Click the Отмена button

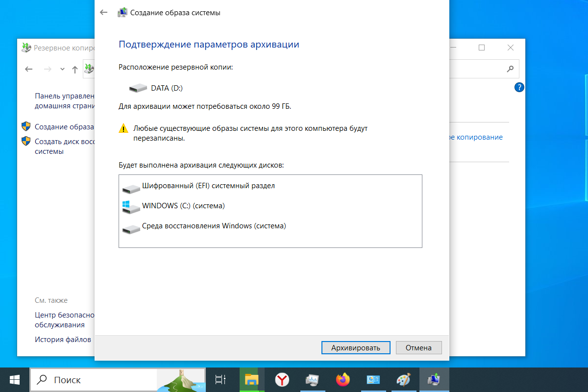[x=419, y=348]
